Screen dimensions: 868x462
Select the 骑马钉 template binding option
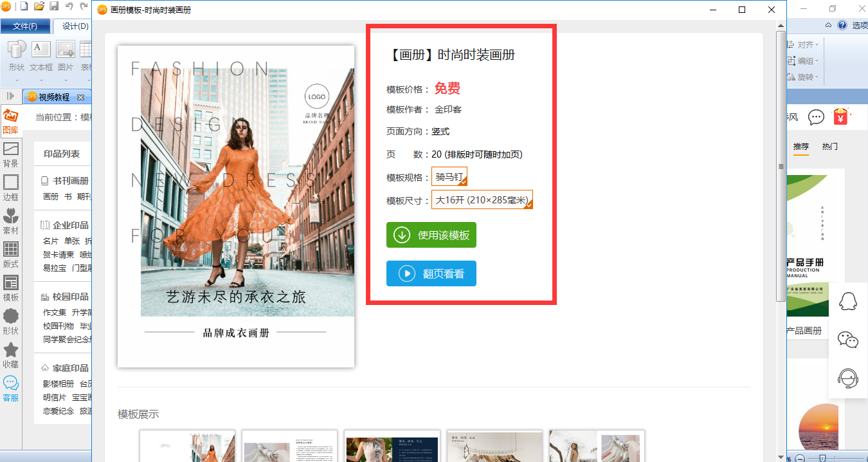point(449,177)
